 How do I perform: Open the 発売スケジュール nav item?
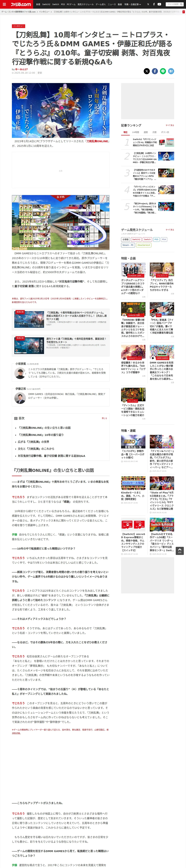click(x=85, y=4)
